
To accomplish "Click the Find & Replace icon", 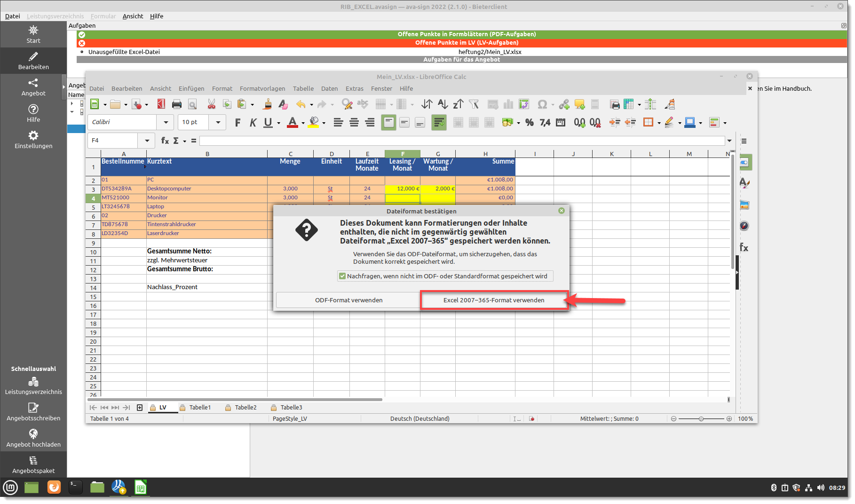I will pos(347,104).
